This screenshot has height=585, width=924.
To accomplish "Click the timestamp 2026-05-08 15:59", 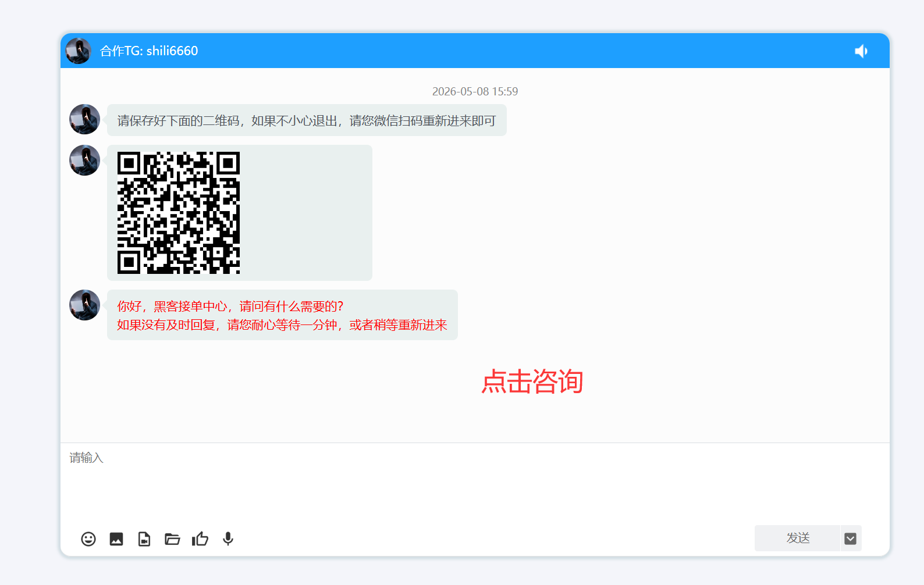I will click(x=475, y=91).
